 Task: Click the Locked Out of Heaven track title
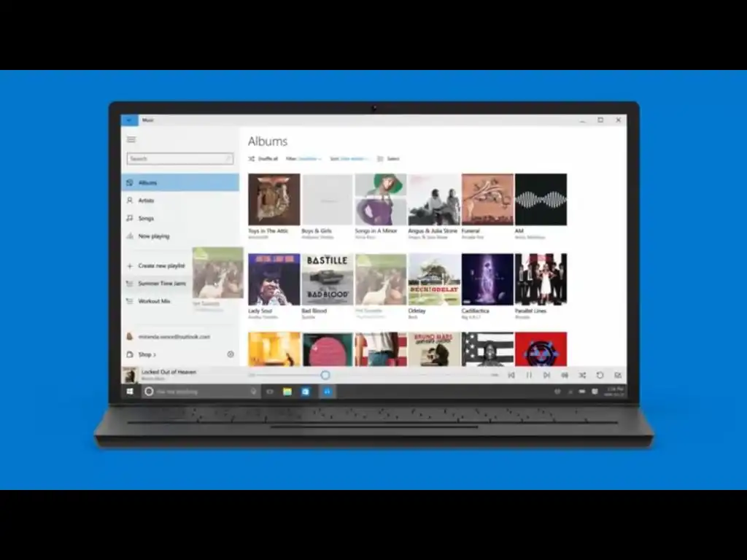(169, 372)
